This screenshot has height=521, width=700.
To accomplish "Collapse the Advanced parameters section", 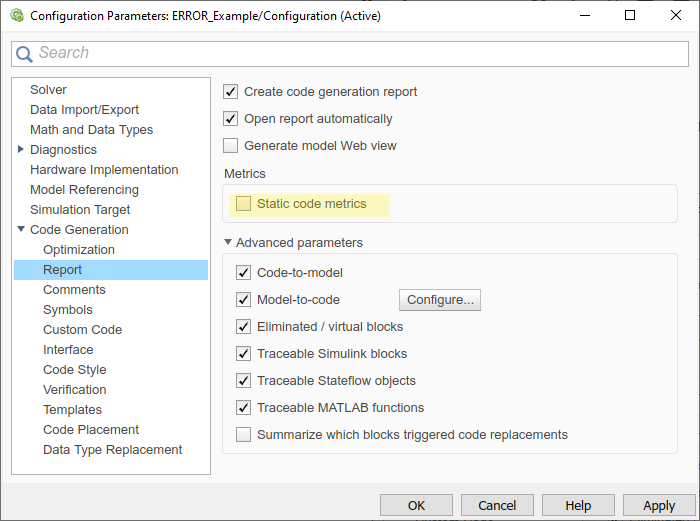I will tap(228, 242).
